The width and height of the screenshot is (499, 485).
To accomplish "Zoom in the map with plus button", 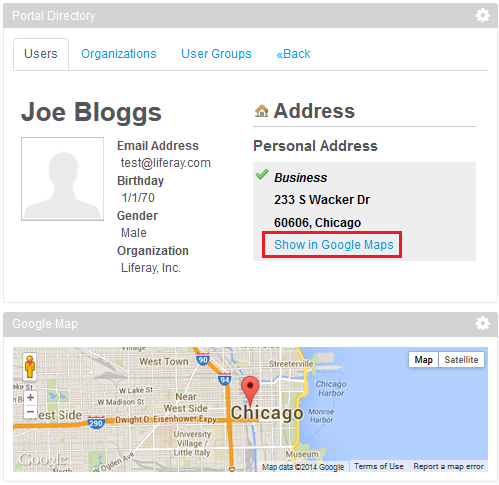I will [x=30, y=397].
